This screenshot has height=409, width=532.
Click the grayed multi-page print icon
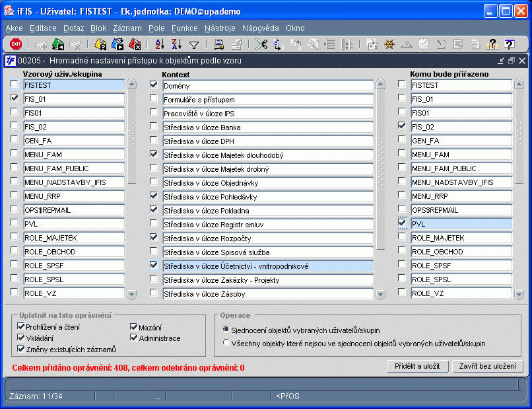pyautogui.click(x=236, y=44)
